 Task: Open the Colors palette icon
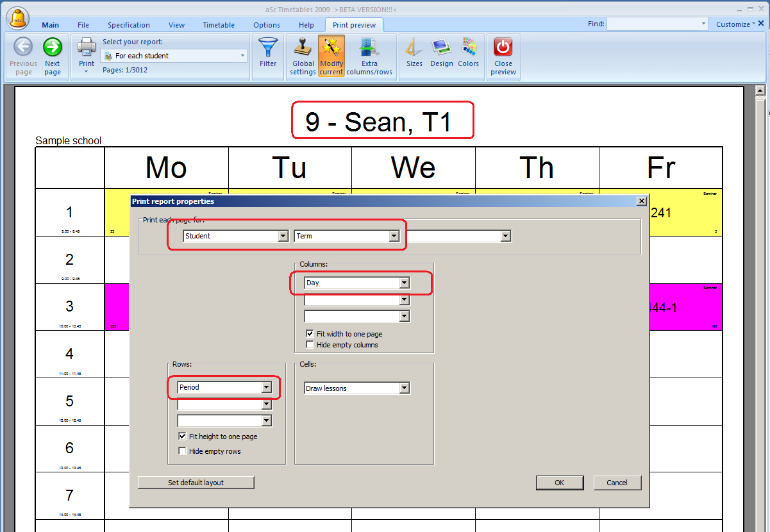coord(469,47)
